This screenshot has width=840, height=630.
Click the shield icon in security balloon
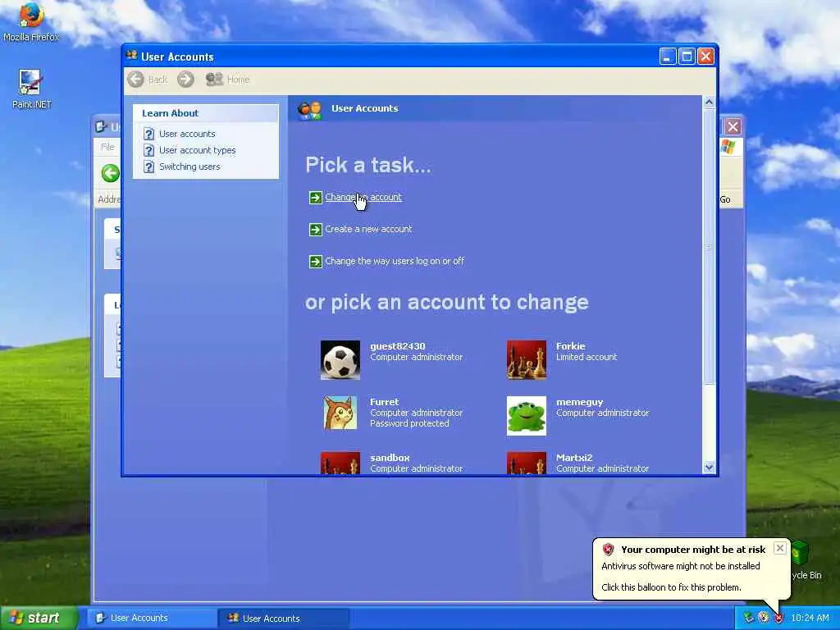pos(608,550)
